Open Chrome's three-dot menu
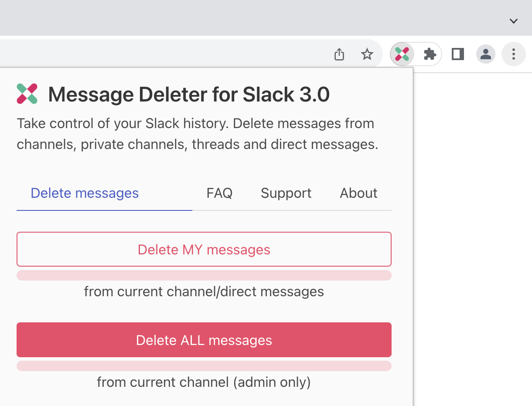 [513, 54]
